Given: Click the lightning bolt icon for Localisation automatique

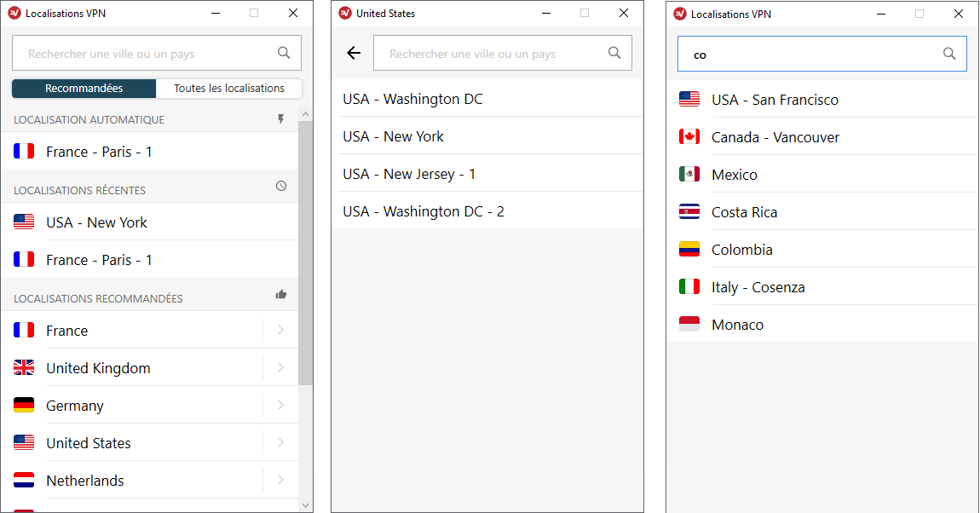Looking at the screenshot, I should [x=280, y=118].
